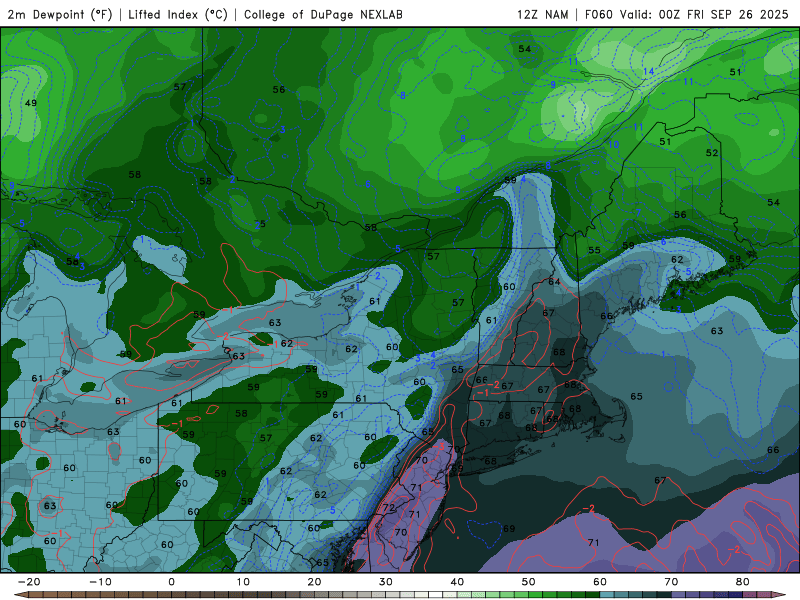Image resolution: width=800 pixels, height=600 pixels.
Task: Click the dewpoint value 49 on the map
Action: [x=31, y=103]
